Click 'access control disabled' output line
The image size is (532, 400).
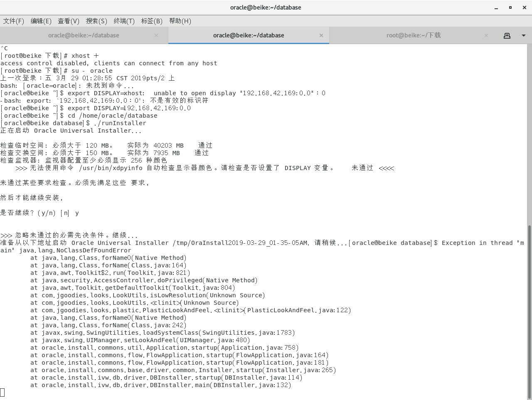(x=108, y=63)
